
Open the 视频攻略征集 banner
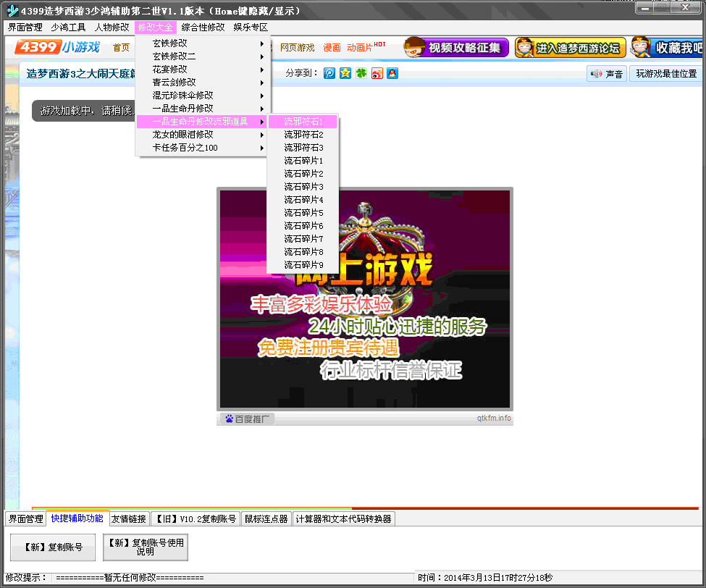(x=453, y=48)
